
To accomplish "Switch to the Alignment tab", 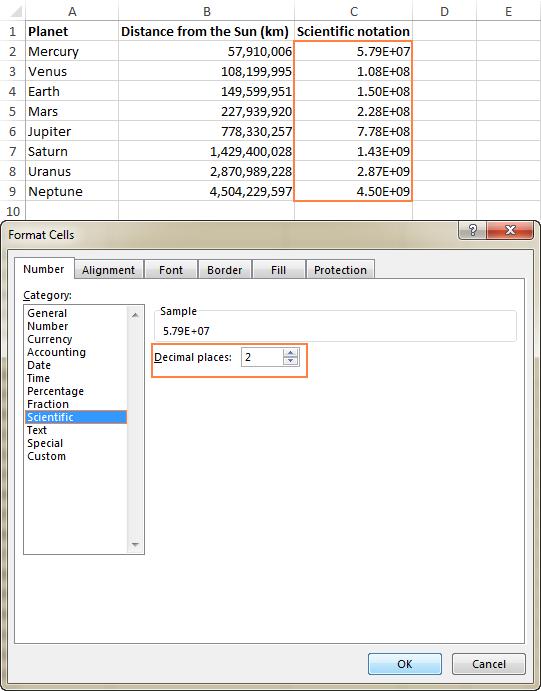I will tap(108, 270).
